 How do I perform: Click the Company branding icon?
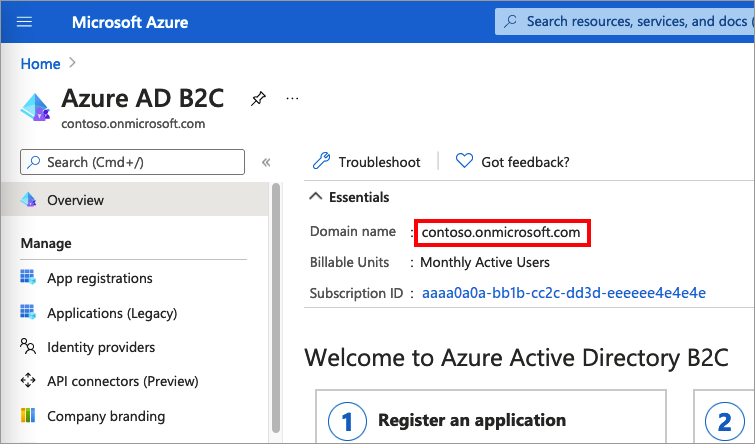point(28,416)
